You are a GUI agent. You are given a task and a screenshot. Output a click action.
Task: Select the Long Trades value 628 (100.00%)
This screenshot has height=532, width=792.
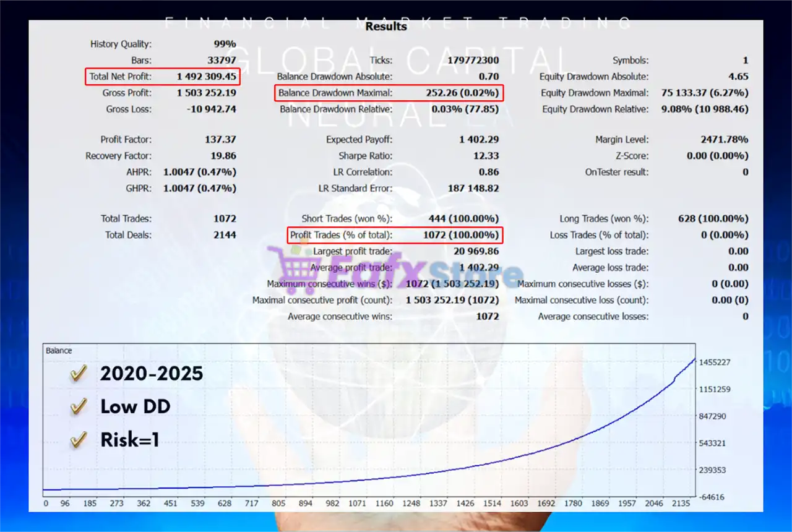point(713,218)
